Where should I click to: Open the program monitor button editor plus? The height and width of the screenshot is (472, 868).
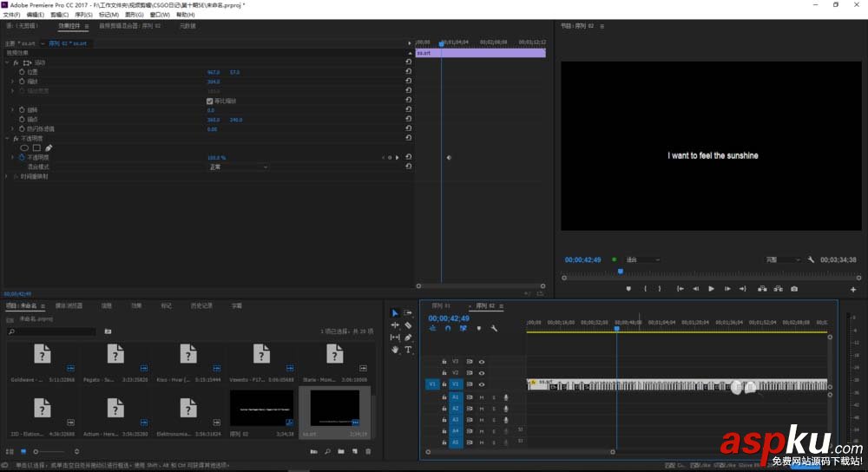(853, 290)
